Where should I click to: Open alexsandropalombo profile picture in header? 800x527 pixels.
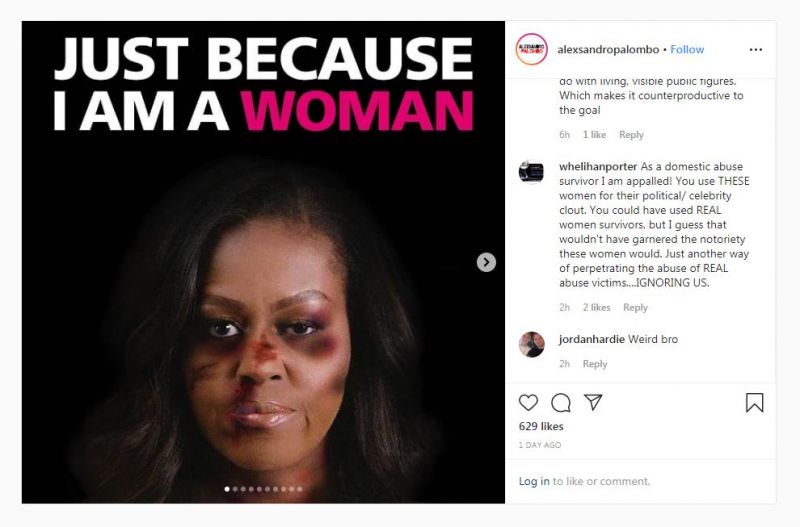click(531, 49)
